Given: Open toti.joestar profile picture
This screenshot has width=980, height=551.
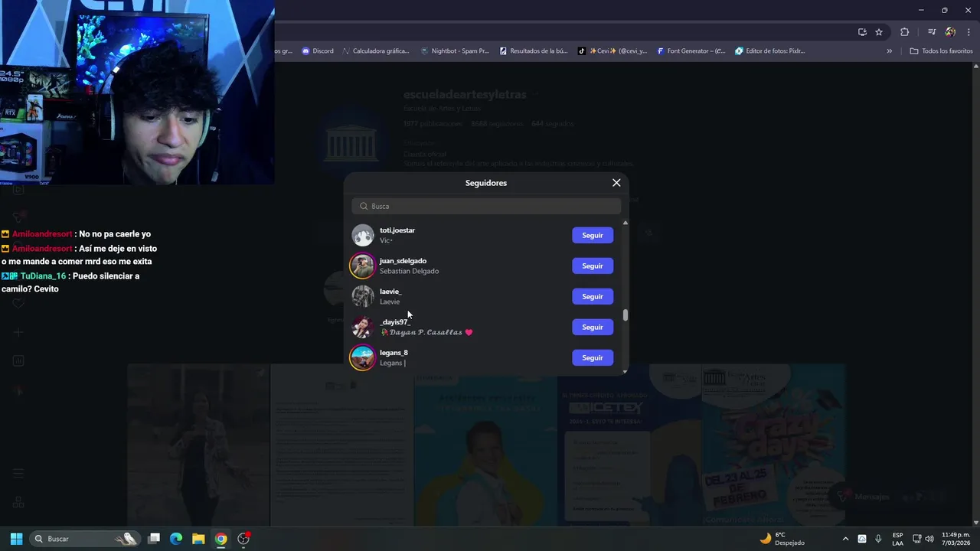Looking at the screenshot, I should [x=363, y=235].
